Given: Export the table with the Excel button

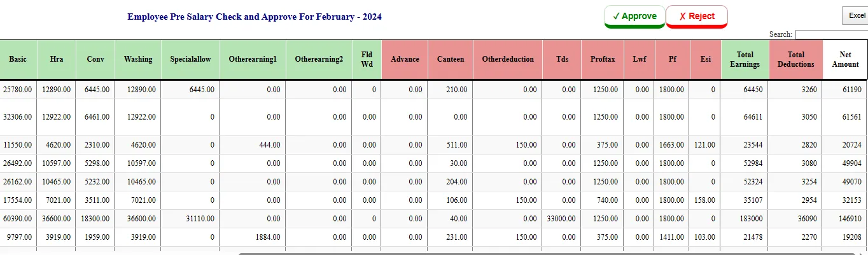Looking at the screenshot, I should pos(857,15).
